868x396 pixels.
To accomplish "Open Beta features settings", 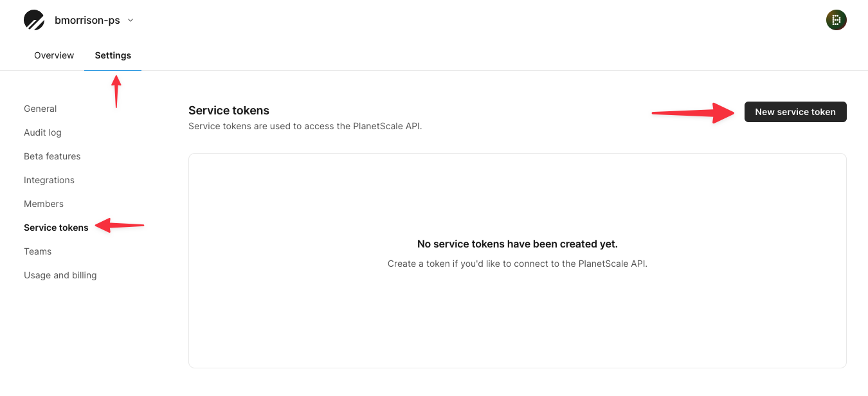I will click(52, 156).
